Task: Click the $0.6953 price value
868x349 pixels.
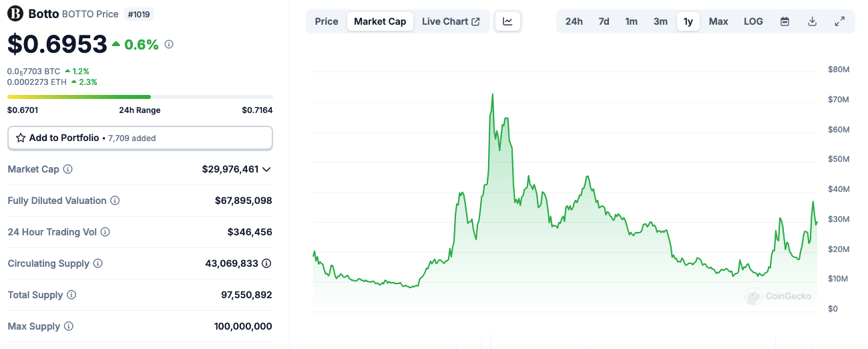Action: coord(57,44)
